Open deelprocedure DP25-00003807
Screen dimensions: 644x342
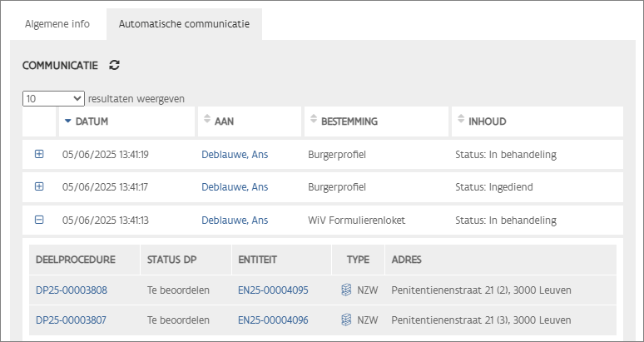72,320
